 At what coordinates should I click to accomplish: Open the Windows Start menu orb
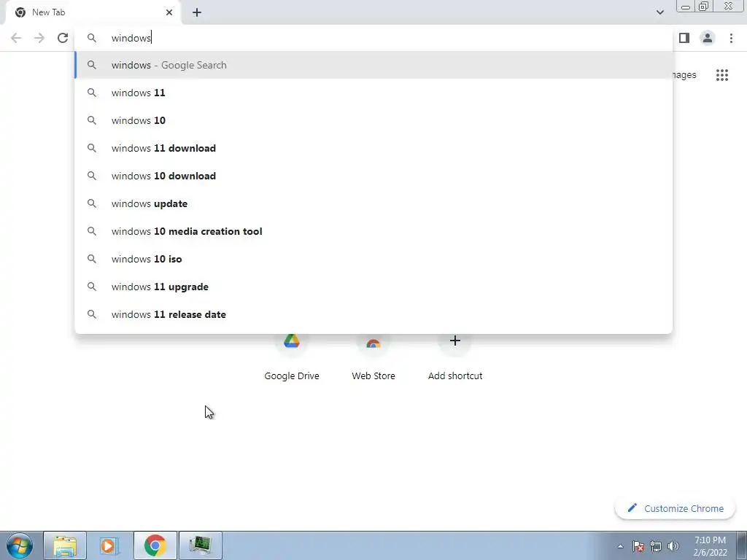[x=20, y=545]
